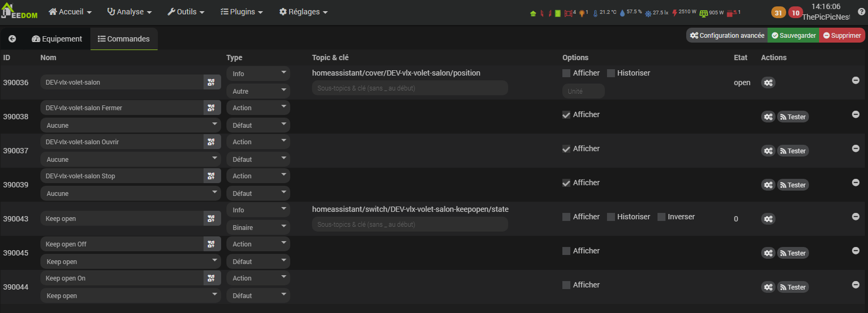
Task: Choose icon for DEV-vlx-volet-salon Fermer command
Action: tap(212, 108)
